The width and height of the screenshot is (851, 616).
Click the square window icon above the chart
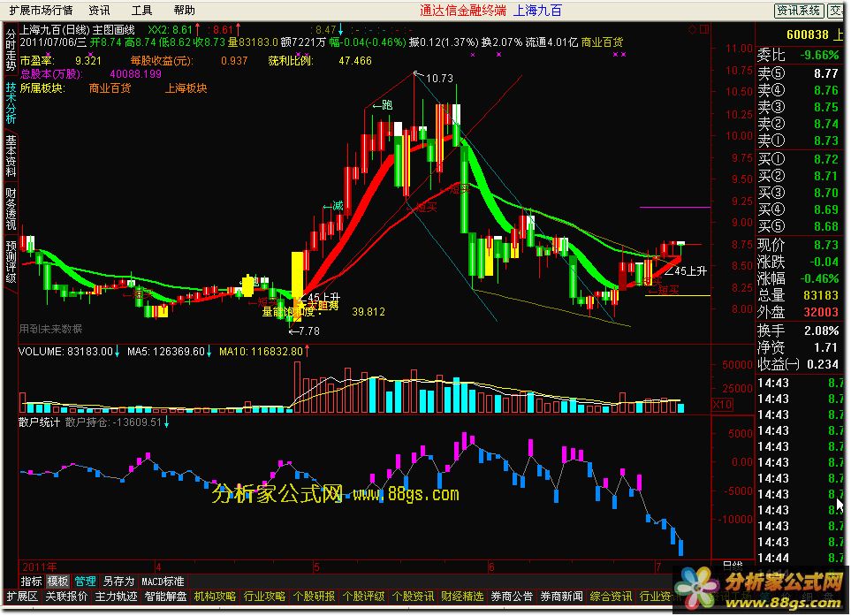point(704,29)
